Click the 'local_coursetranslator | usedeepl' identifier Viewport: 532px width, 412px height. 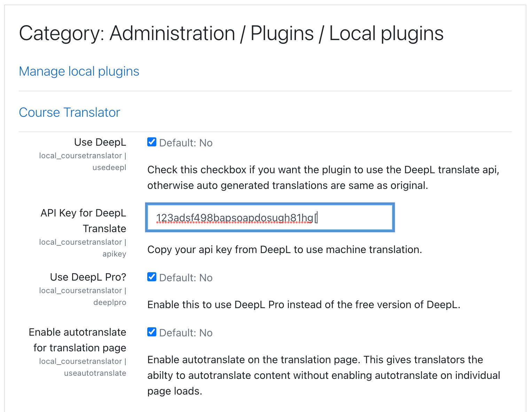pos(83,161)
